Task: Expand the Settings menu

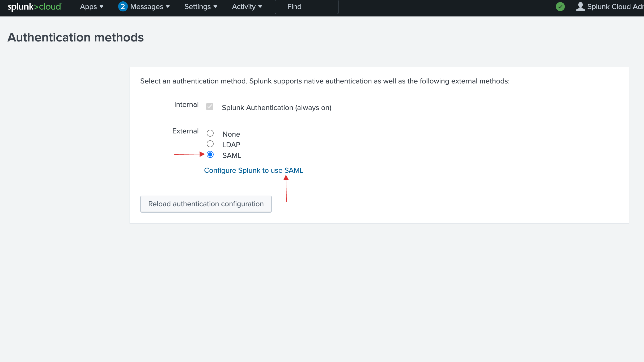Action: pyautogui.click(x=201, y=7)
